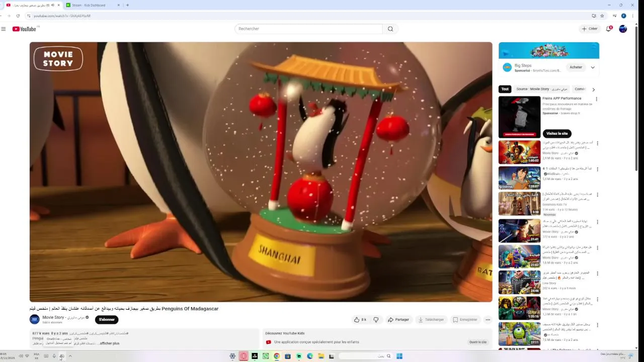Open File Explorer from the taskbar

pos(320,356)
